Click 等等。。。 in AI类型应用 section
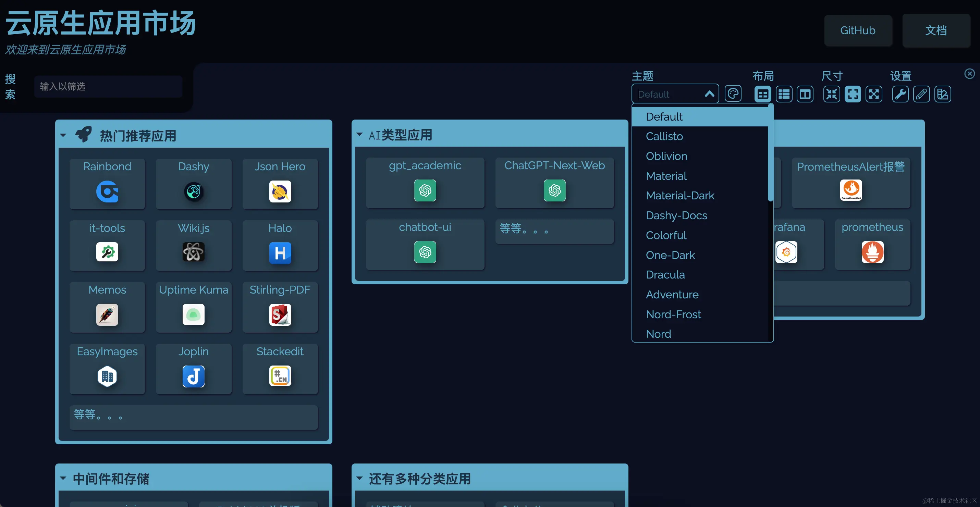980x507 pixels. (554, 231)
